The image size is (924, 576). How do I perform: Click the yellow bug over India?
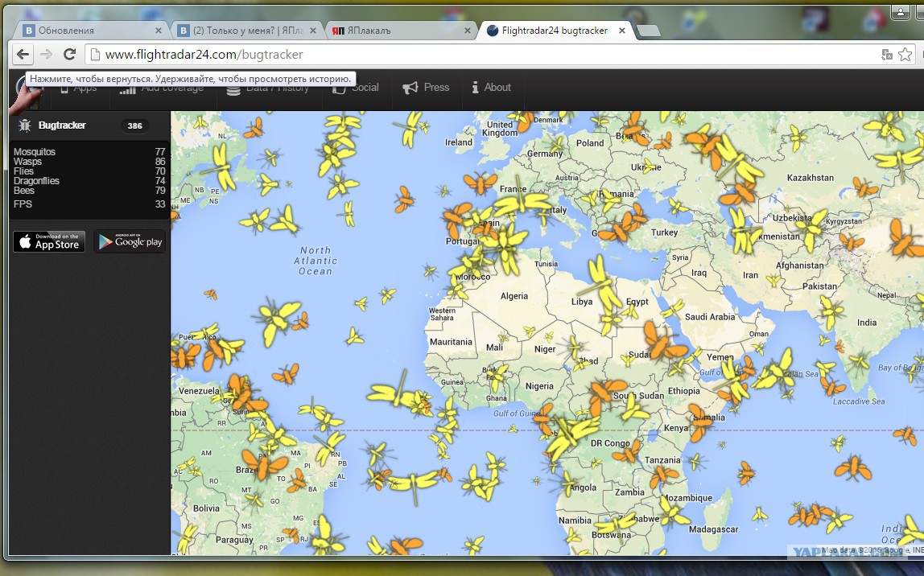831,311
